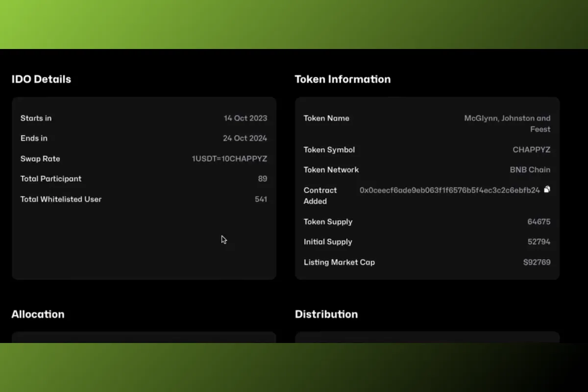Click the Swap Rate label
The width and height of the screenshot is (588, 392).
tap(40, 159)
